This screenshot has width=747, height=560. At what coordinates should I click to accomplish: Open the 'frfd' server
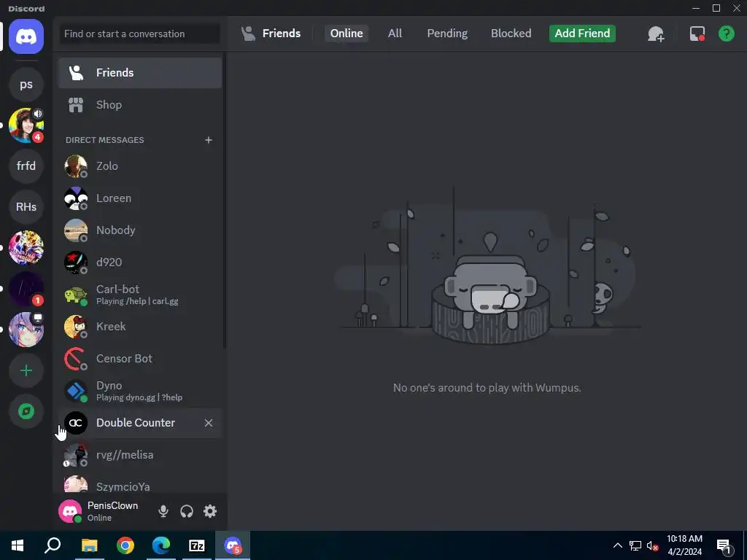point(26,166)
